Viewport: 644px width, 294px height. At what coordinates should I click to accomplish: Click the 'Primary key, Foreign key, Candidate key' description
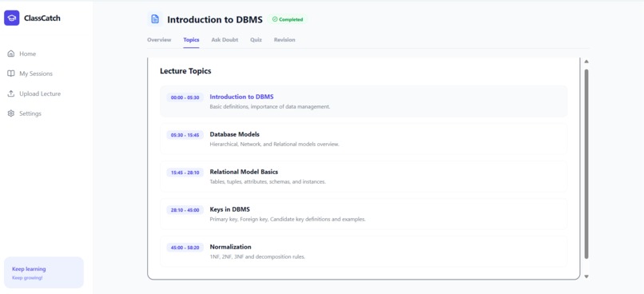tap(288, 219)
